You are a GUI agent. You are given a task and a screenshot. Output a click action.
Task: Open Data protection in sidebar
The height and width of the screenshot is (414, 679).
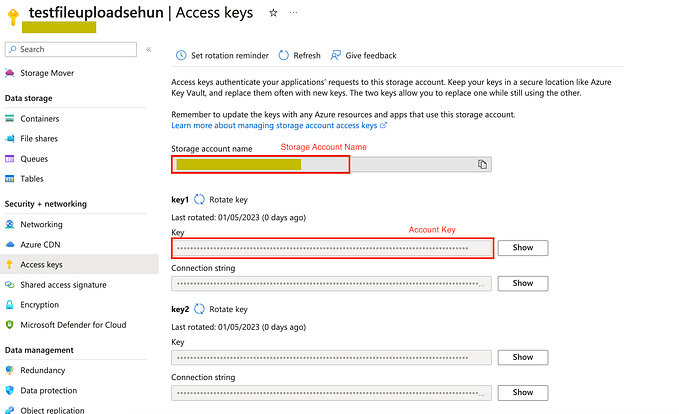(48, 391)
